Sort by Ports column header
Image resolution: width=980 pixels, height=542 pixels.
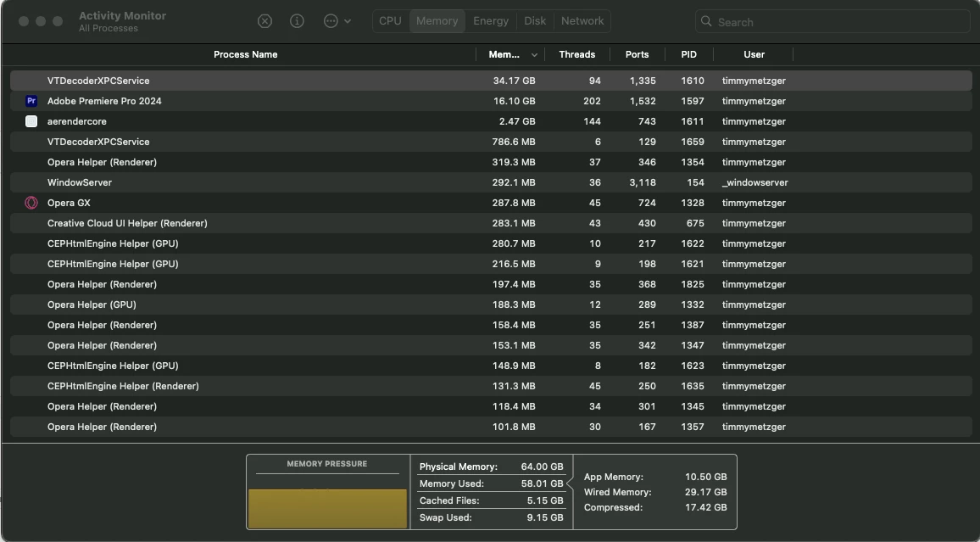coord(637,54)
